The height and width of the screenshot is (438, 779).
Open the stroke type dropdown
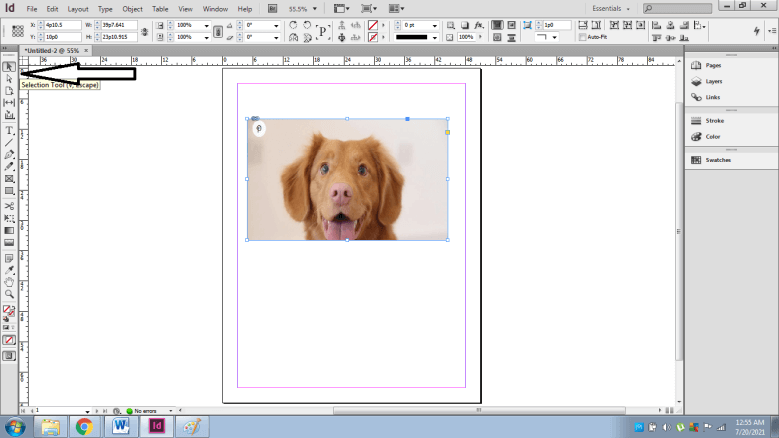pyautogui.click(x=435, y=37)
